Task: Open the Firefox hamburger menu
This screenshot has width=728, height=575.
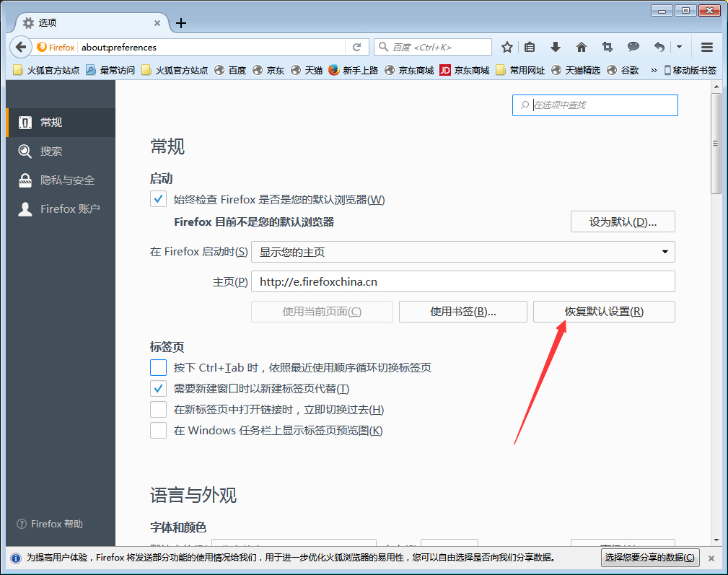Action: [x=706, y=46]
